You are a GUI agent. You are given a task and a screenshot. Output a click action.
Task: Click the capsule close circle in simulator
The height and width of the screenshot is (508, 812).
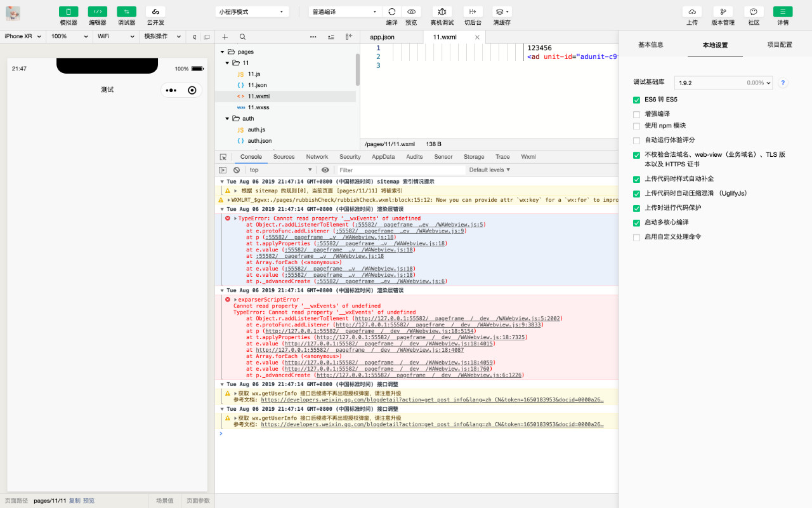(x=192, y=90)
